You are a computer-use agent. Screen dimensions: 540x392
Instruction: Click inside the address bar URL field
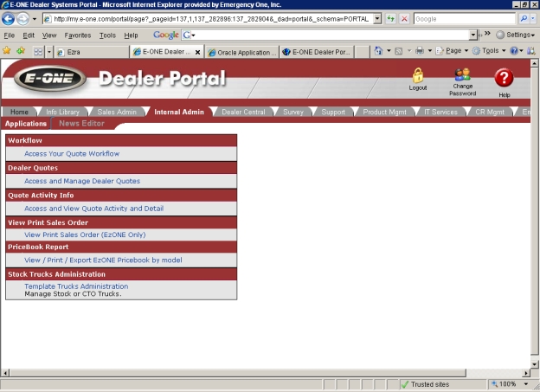(x=211, y=19)
